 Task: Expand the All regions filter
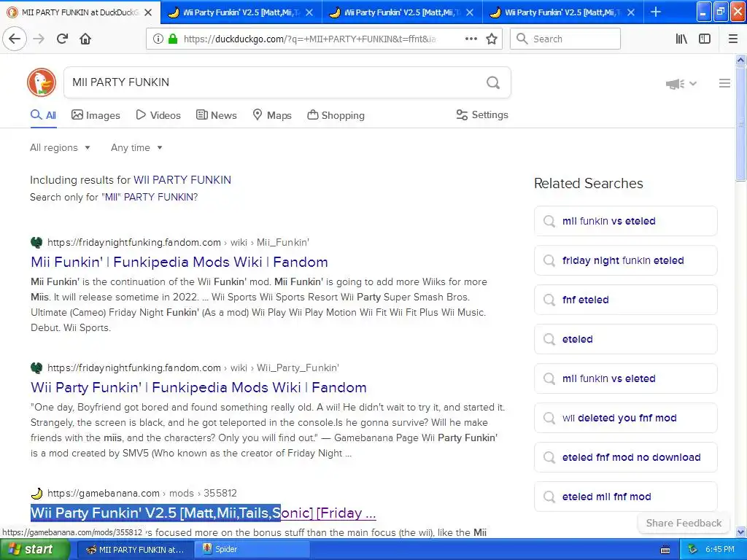pos(60,147)
